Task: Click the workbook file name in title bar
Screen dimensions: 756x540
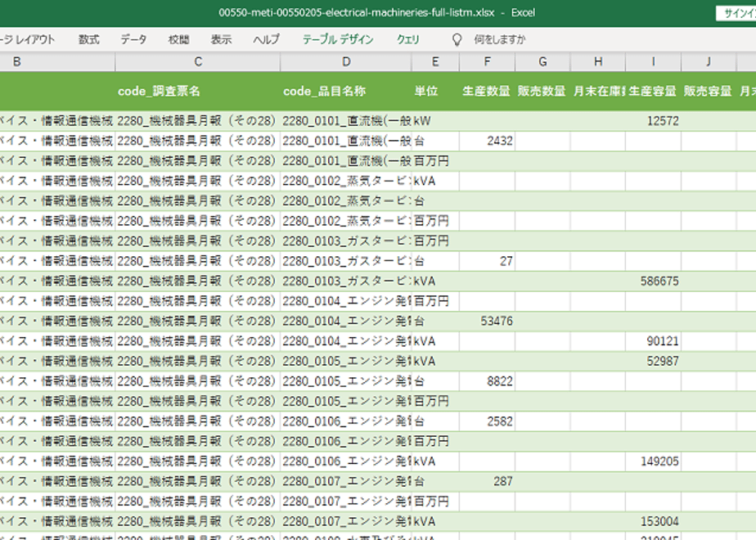Action: [356, 13]
